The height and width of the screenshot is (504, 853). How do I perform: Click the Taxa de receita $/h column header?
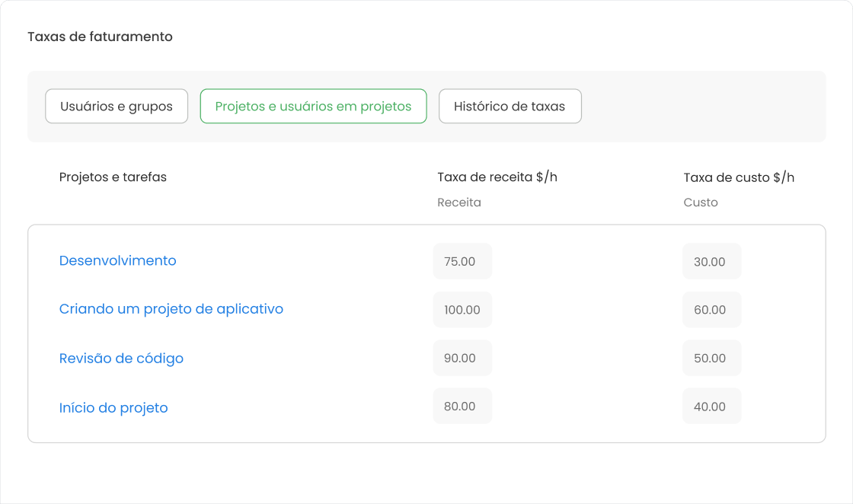pos(497,177)
